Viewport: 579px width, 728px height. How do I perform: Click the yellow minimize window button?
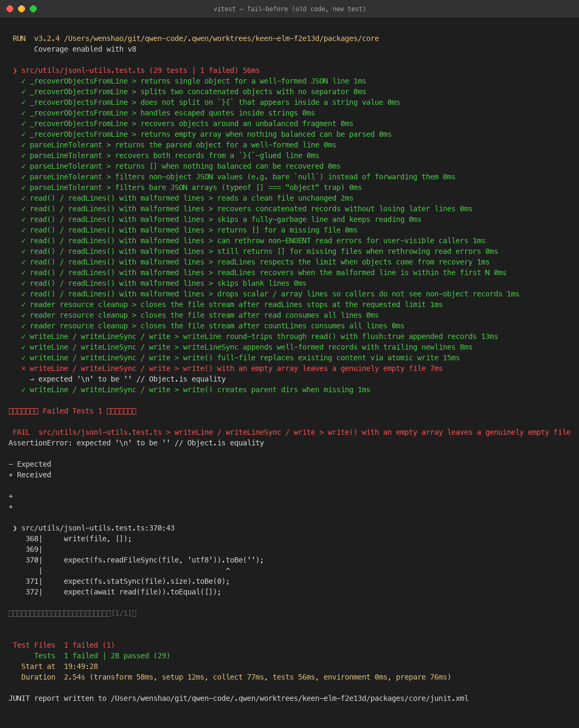[22, 9]
